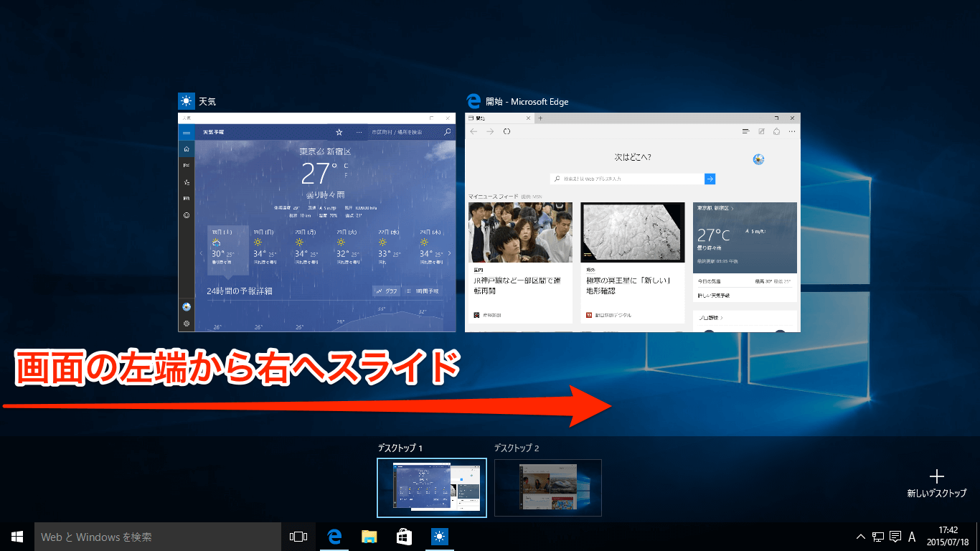Add a new desktop with 新しいデスクトップ
This screenshot has width=980, height=551.
(936, 484)
